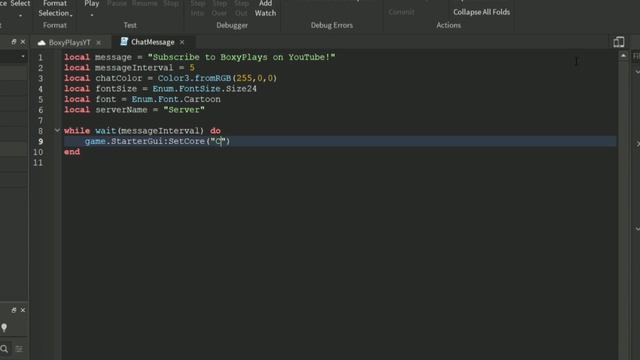The width and height of the screenshot is (640, 360).
Task: Click game.StarterGui:SetCore on line 9
Action: 145,141
